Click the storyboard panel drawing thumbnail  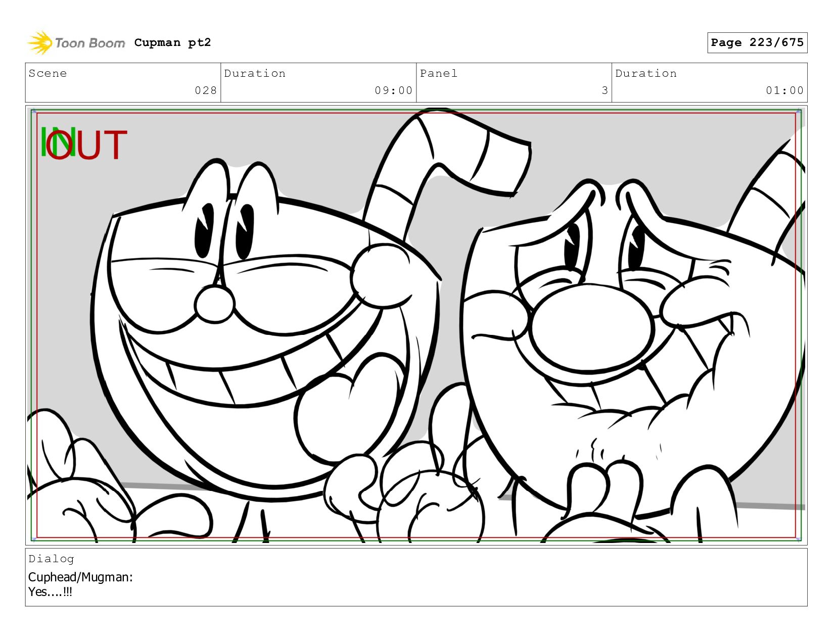[416, 325]
